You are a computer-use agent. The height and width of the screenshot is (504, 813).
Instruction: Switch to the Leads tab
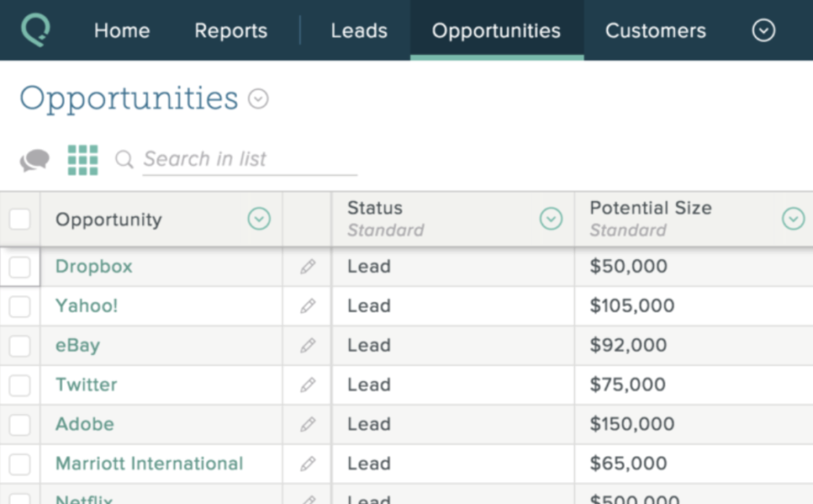pos(359,30)
